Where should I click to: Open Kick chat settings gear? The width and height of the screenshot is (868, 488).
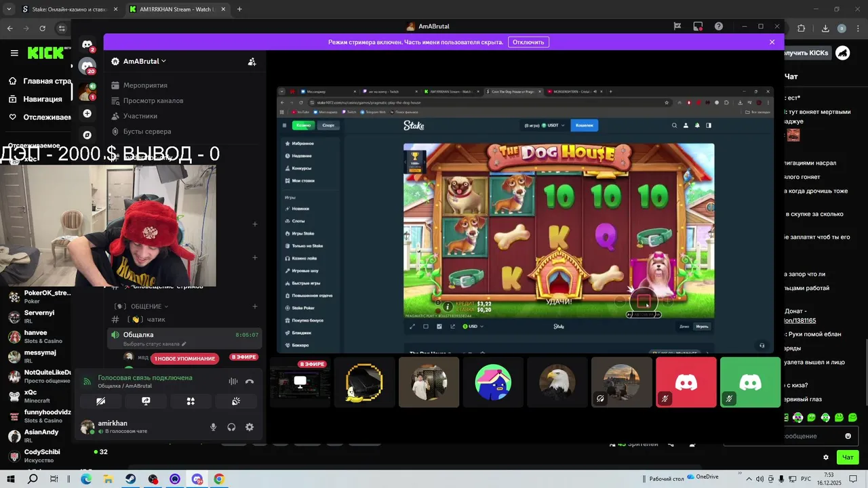(x=825, y=457)
